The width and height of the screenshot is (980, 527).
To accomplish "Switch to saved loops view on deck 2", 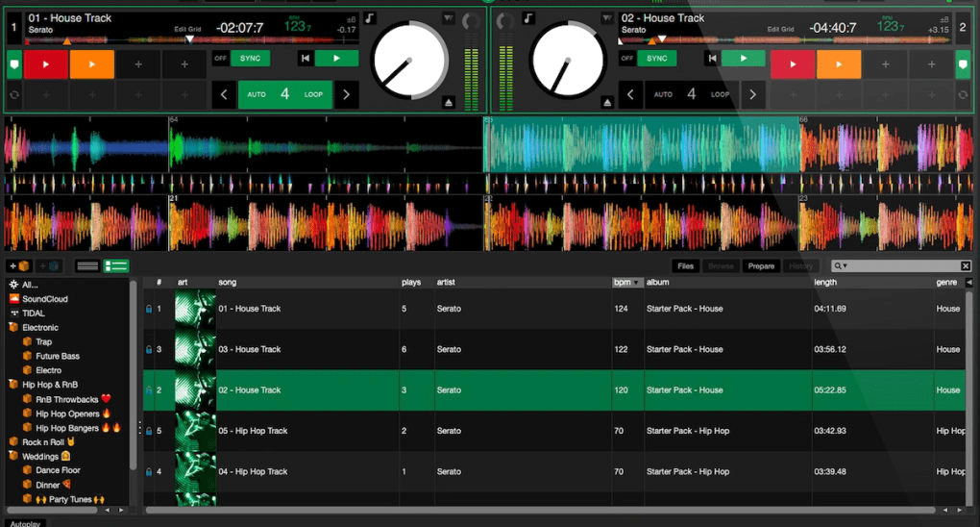I will 963,95.
